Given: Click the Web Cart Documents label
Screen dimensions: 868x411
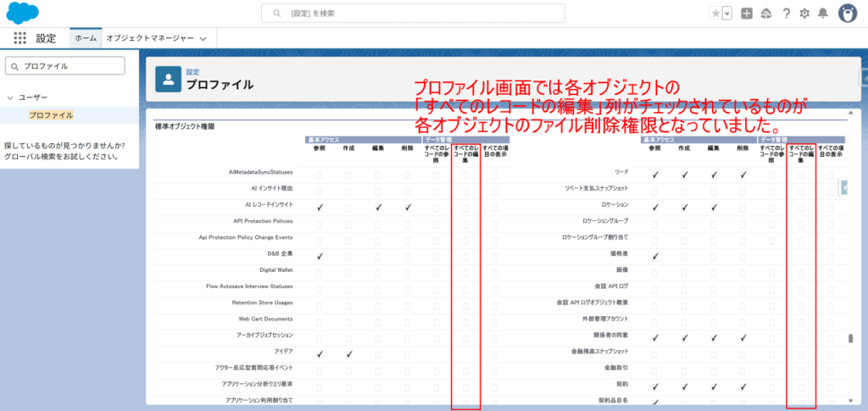Looking at the screenshot, I should point(265,319).
